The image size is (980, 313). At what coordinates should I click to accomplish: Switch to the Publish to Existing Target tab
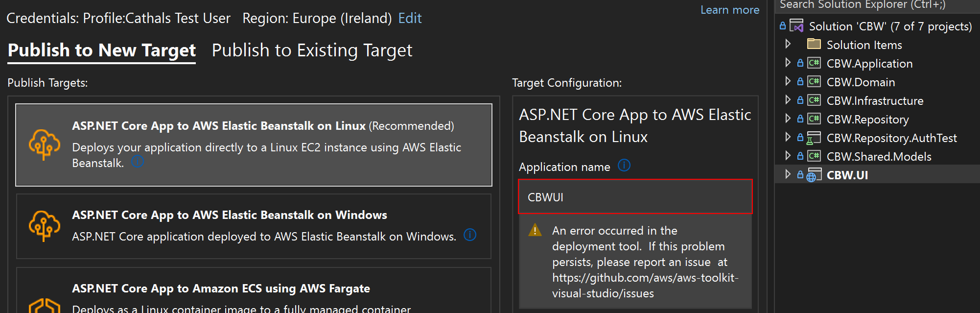[312, 49]
